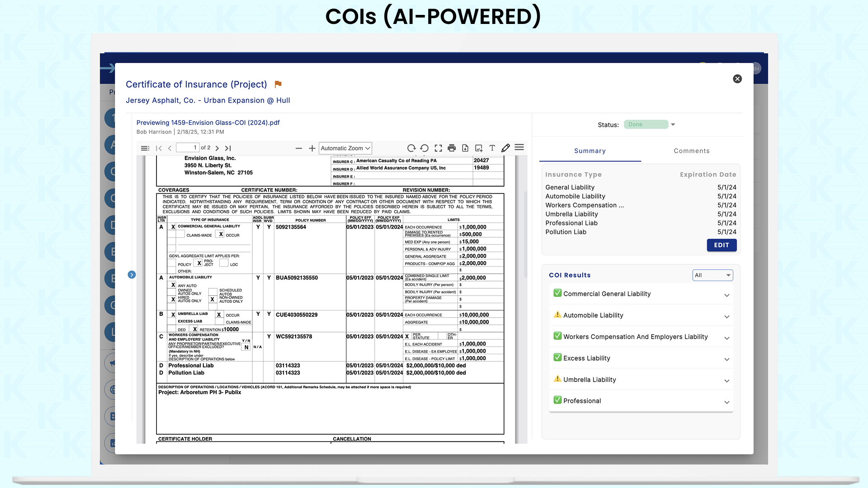Image resolution: width=868 pixels, height=488 pixels.
Task: Click the EDIT button
Action: pyautogui.click(x=721, y=245)
